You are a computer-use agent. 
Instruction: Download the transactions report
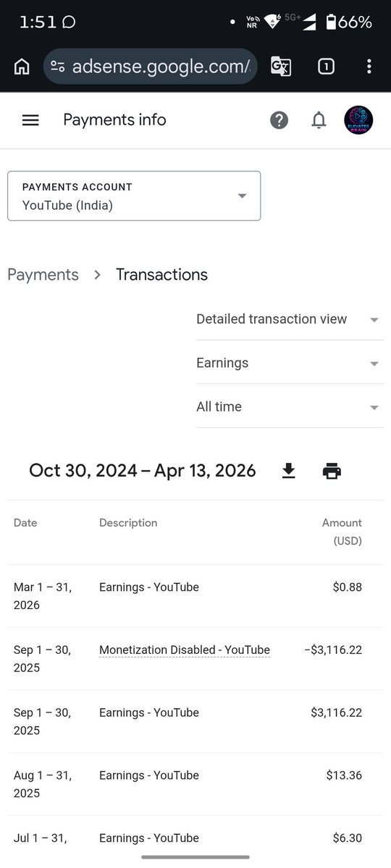tap(288, 471)
